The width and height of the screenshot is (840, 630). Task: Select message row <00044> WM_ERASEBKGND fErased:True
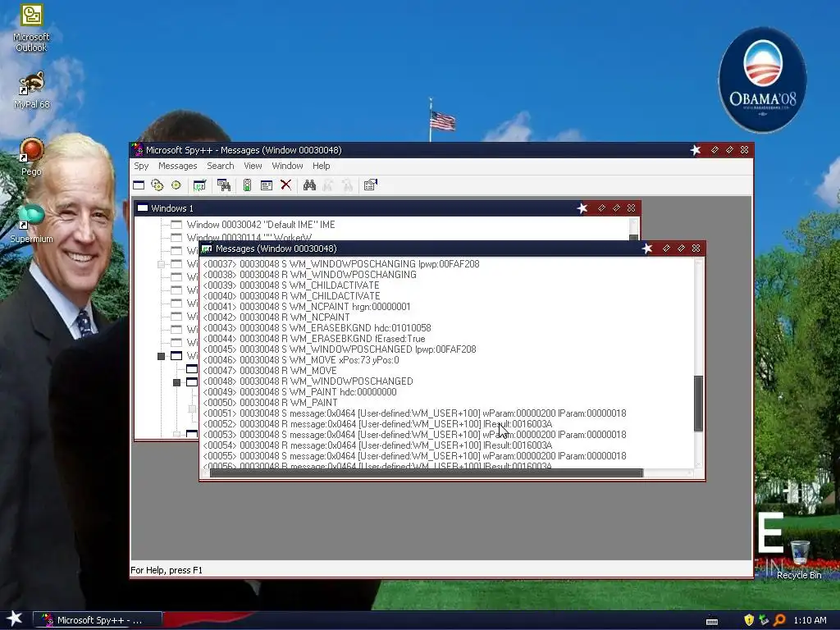click(x=314, y=339)
